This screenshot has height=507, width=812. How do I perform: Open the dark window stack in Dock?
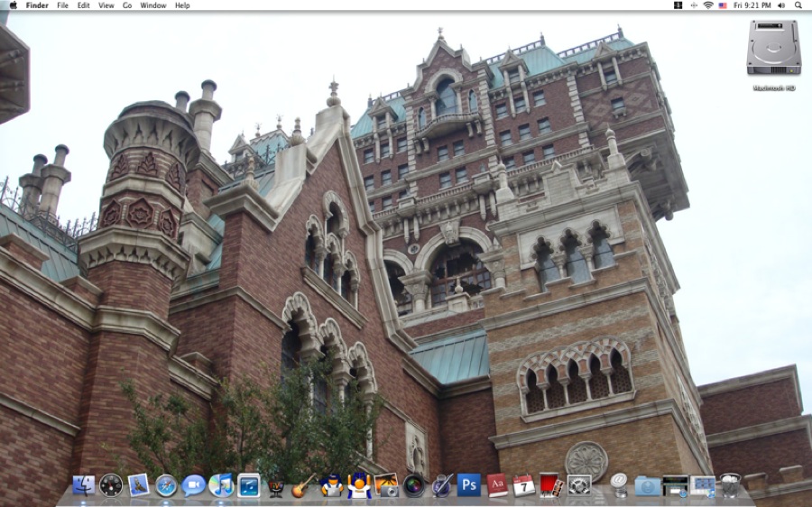[675, 485]
